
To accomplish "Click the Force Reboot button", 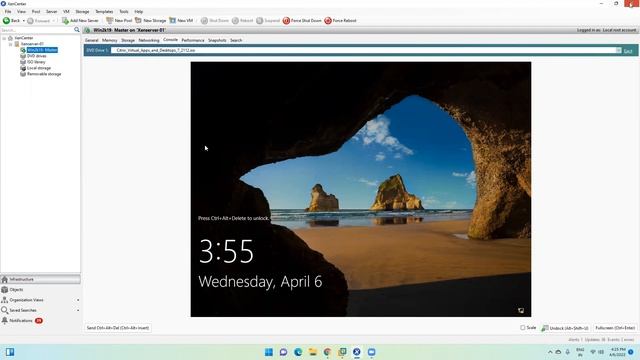I will pos(340,20).
